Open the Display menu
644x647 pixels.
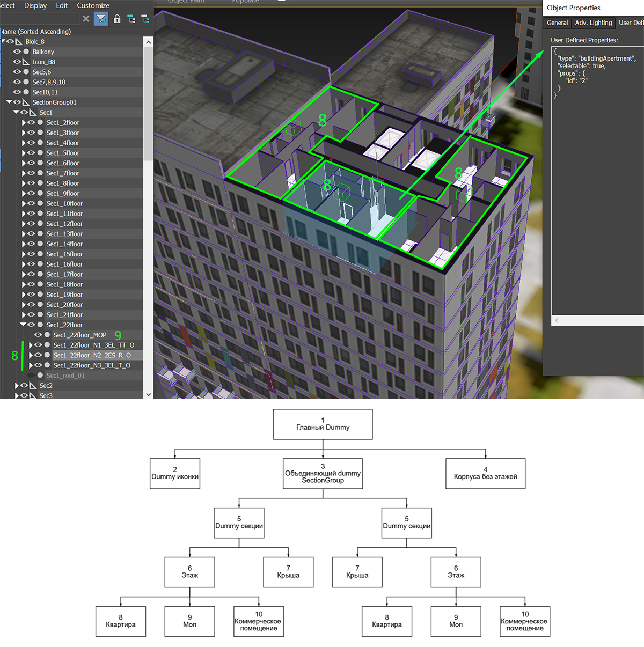[35, 5]
